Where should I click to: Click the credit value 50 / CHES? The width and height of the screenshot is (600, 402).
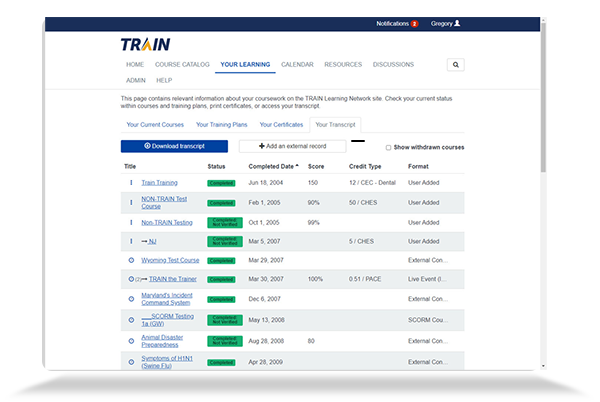click(x=363, y=202)
